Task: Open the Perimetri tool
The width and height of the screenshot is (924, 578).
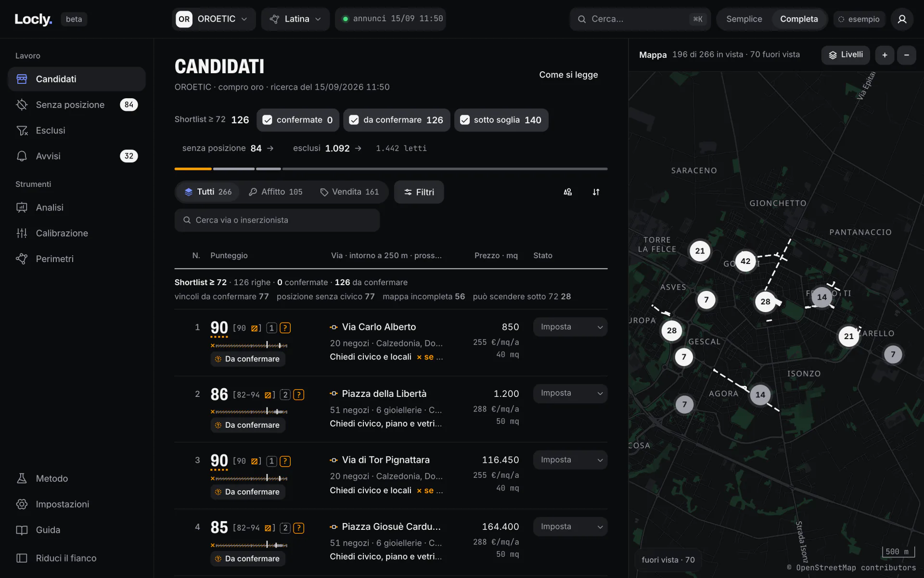Action: 77,259
